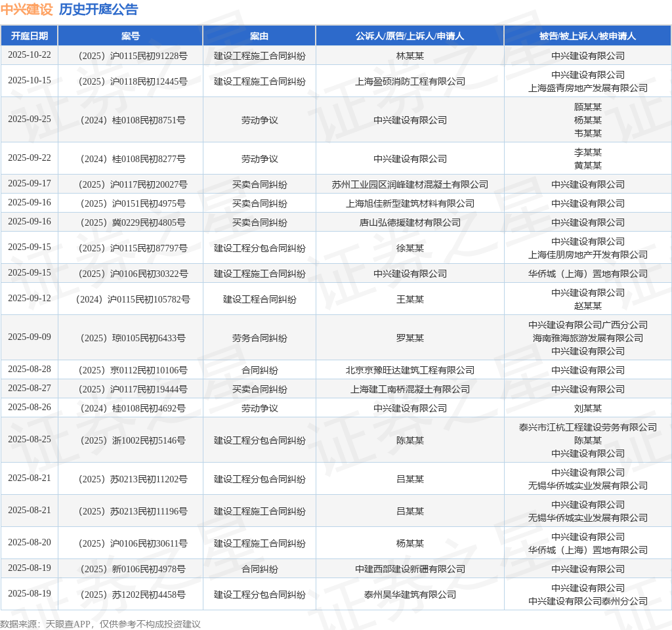Image resolution: width=672 pixels, height=630 pixels.
Task: Click defendant 上海盛青房地产发展有限公司
Action: click(x=587, y=88)
